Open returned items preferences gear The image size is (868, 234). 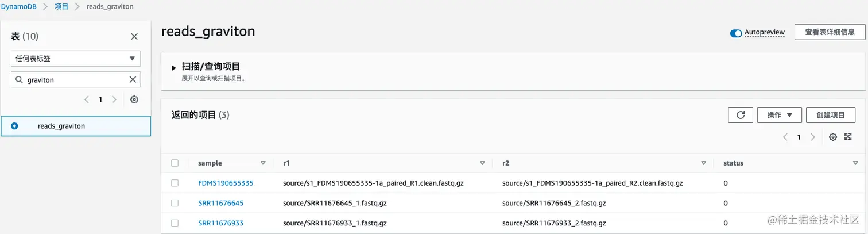(x=833, y=137)
